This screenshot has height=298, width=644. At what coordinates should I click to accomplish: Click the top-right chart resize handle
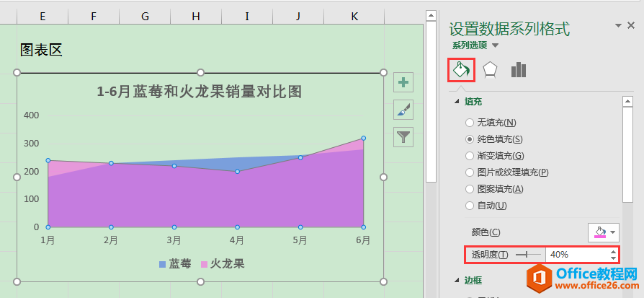coord(383,72)
